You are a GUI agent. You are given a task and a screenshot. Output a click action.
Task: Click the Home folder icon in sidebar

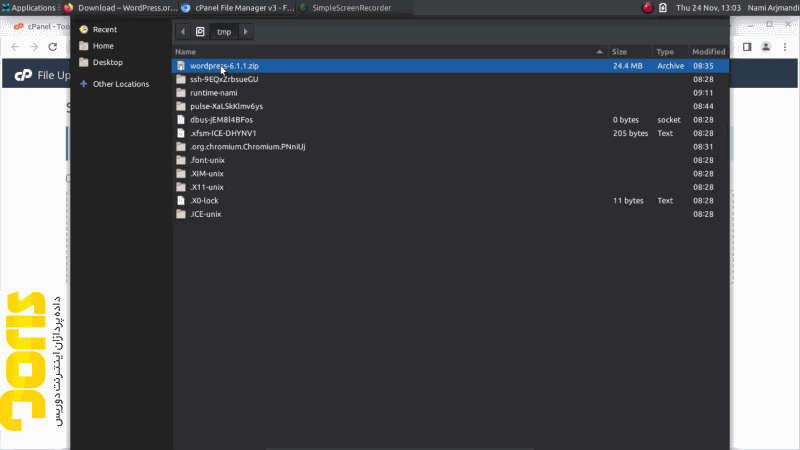pos(84,46)
